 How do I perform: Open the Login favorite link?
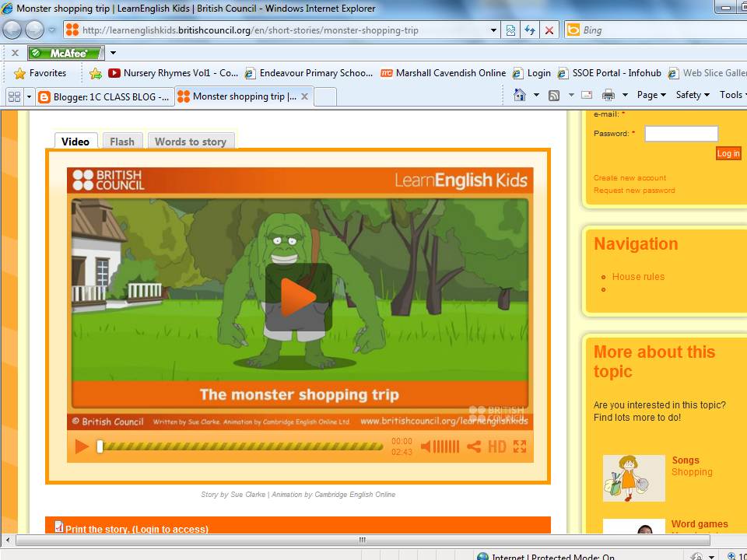(x=531, y=73)
